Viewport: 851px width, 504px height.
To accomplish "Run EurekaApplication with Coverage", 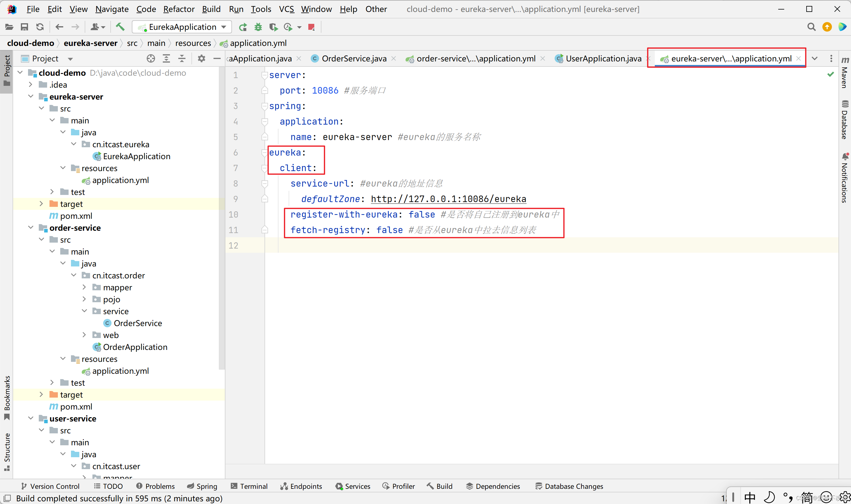I will click(273, 27).
